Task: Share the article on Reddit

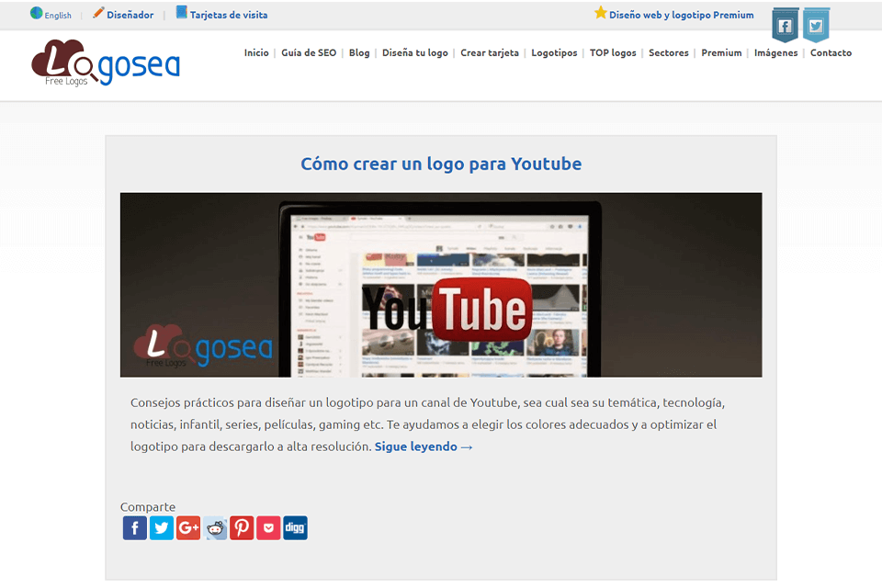Action: pos(215,527)
